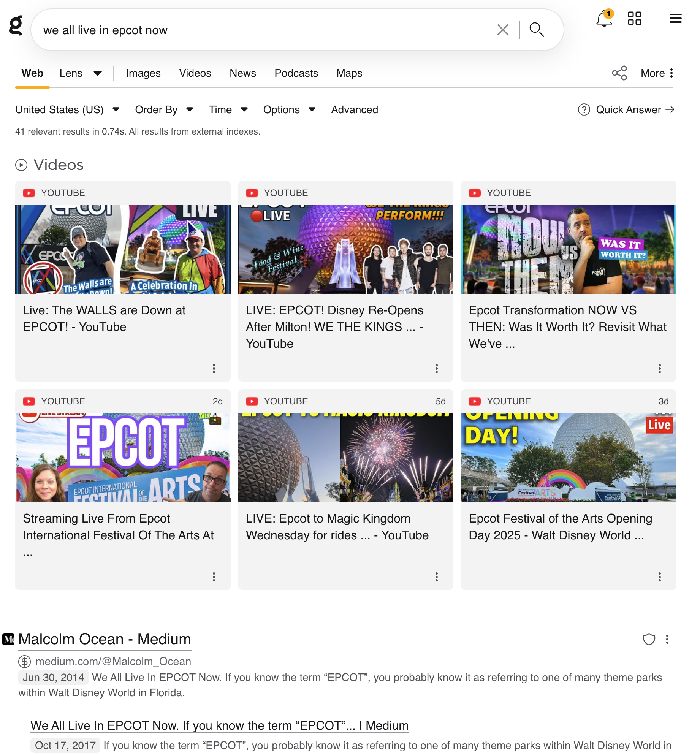Open options for Epcot Festival Opening Day video
This screenshot has width=700, height=754.
click(659, 577)
